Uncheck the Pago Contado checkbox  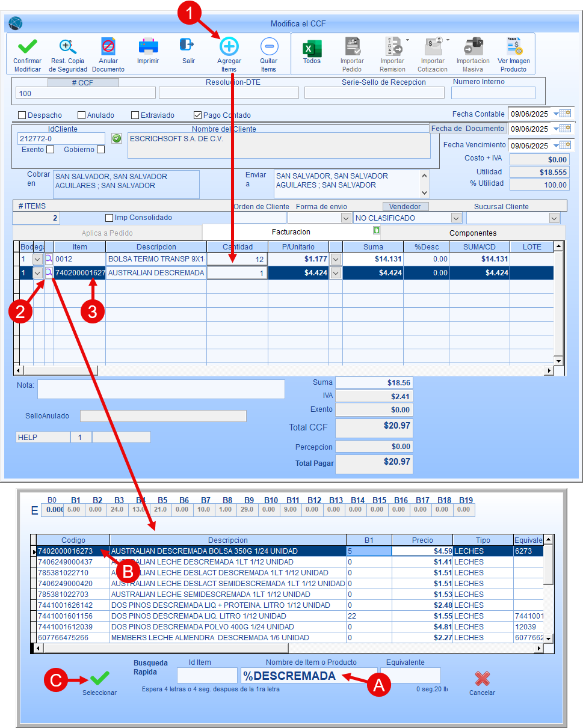tap(197, 115)
